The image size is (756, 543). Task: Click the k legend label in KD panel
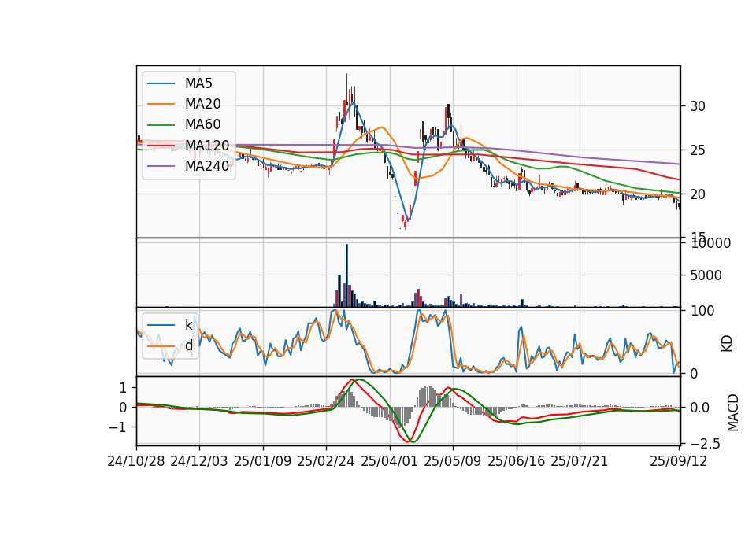tap(188, 325)
